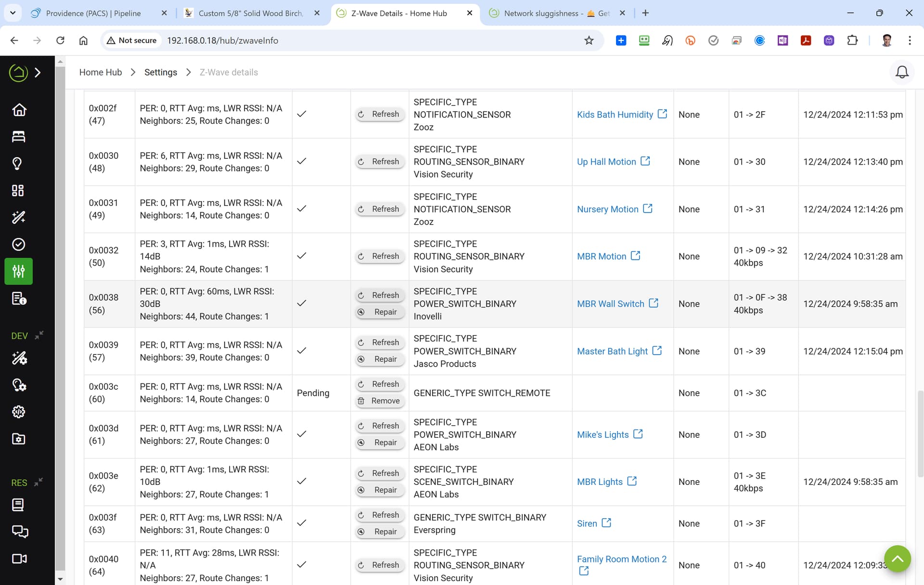Image resolution: width=924 pixels, height=585 pixels.
Task: Select the highlighted Settings sliders sidebar icon
Action: click(x=19, y=271)
